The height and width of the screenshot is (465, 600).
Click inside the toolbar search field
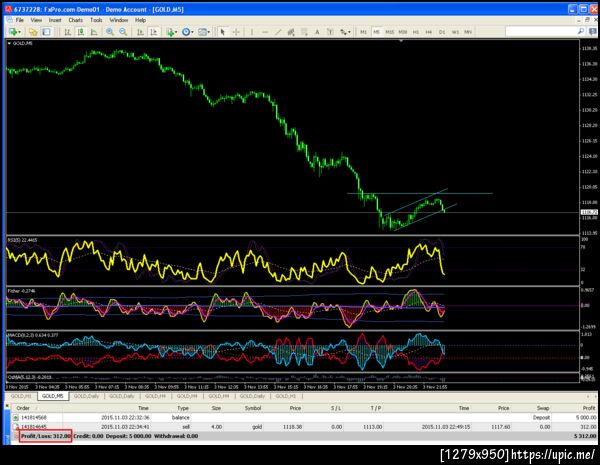(541, 32)
